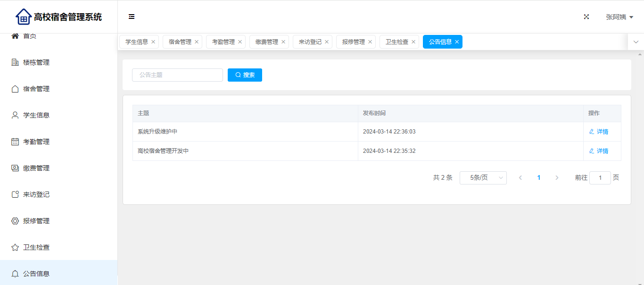Image resolution: width=644 pixels, height=285 pixels.
Task: Open the 5条/页 page size dropdown
Action: 483,178
